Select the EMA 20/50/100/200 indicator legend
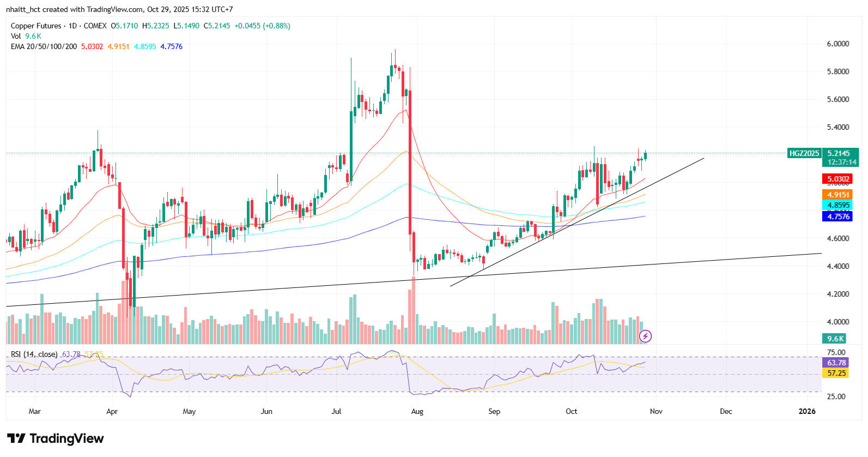Viewport: 868px width, 457px height. coord(44,46)
